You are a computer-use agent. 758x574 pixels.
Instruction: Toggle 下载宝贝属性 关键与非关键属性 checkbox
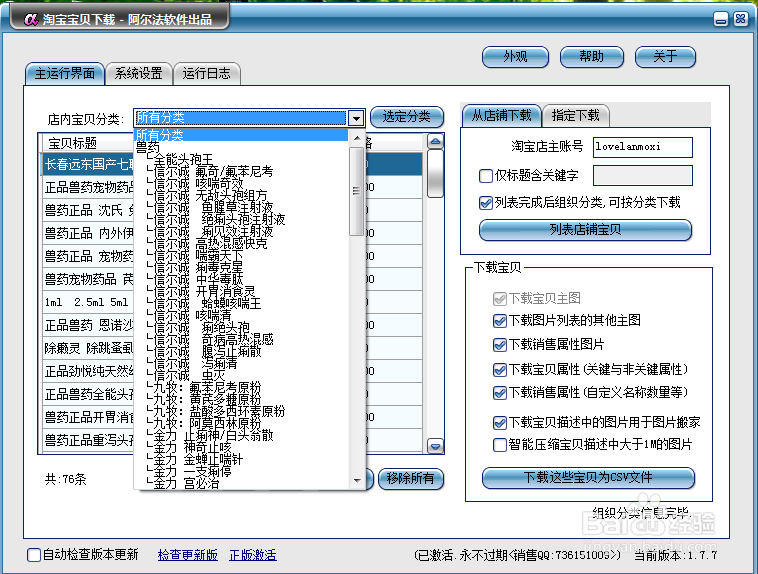tap(499, 370)
